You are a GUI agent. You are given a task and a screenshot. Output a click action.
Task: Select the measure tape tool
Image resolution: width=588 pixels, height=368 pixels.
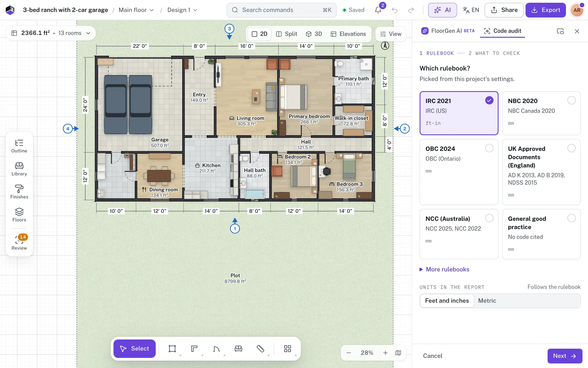[260, 349]
